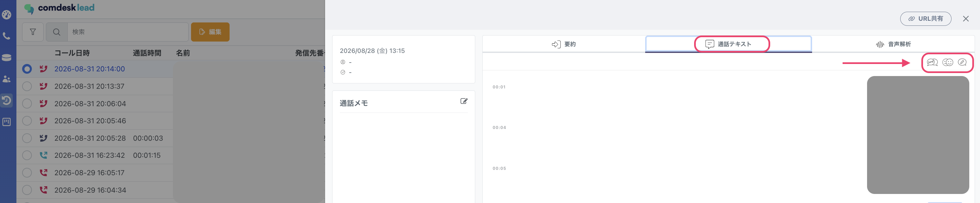The width and height of the screenshot is (980, 203).
Task: Jump to transcript timestamp 00:01
Action: (x=499, y=87)
